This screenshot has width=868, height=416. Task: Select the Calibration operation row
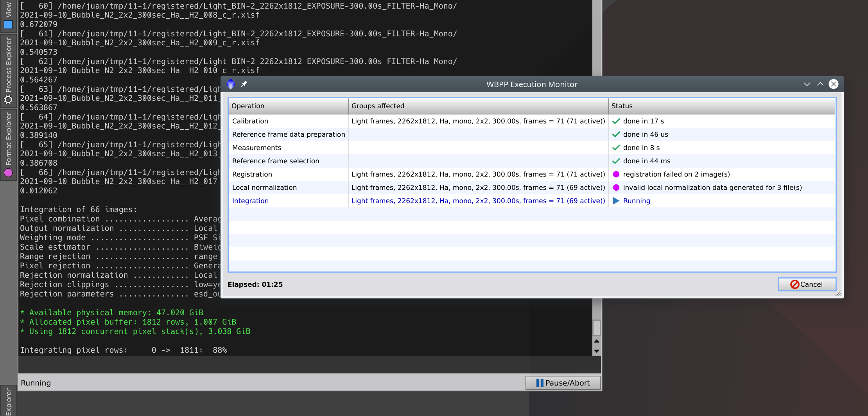coord(532,121)
